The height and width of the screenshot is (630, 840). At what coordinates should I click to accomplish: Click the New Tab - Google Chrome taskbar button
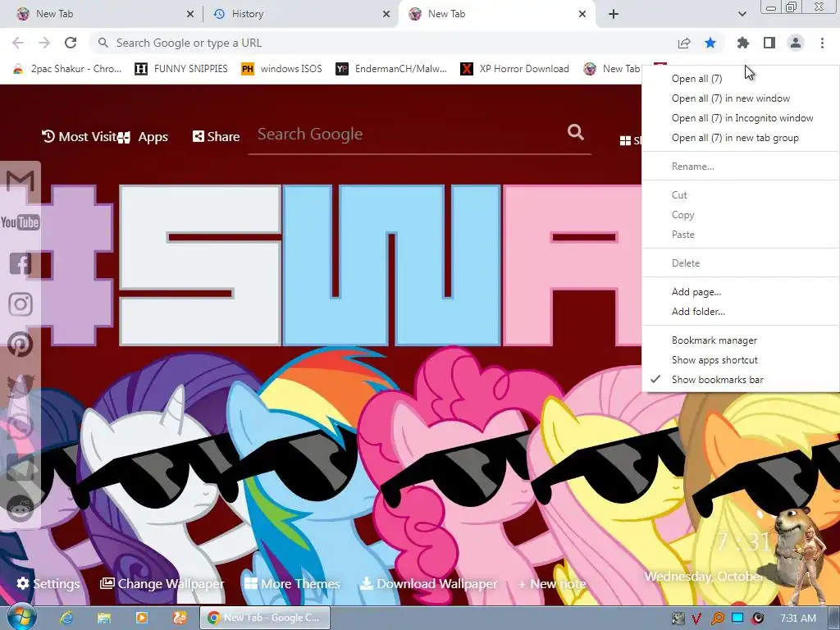[265, 618]
